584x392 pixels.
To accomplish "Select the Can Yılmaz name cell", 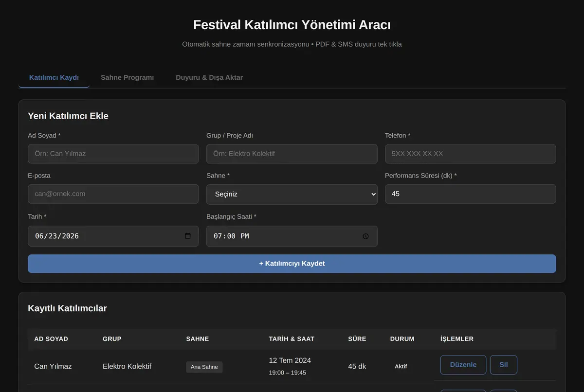I will point(53,366).
